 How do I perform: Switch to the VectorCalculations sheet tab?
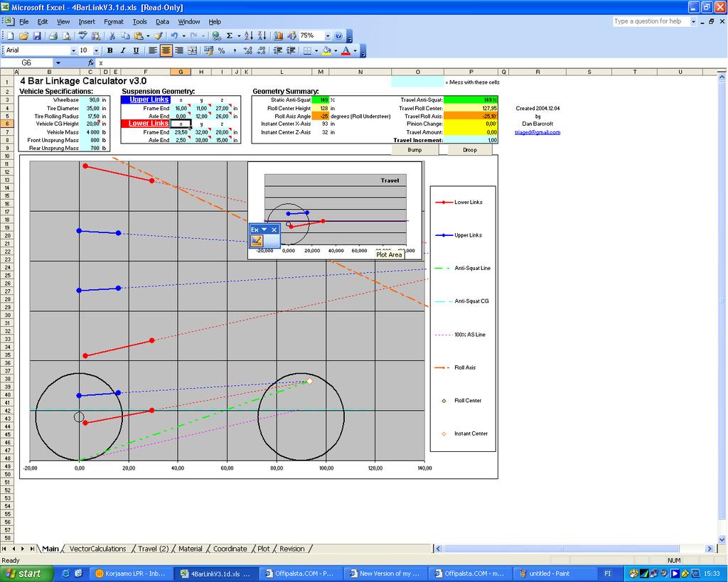coord(97,549)
